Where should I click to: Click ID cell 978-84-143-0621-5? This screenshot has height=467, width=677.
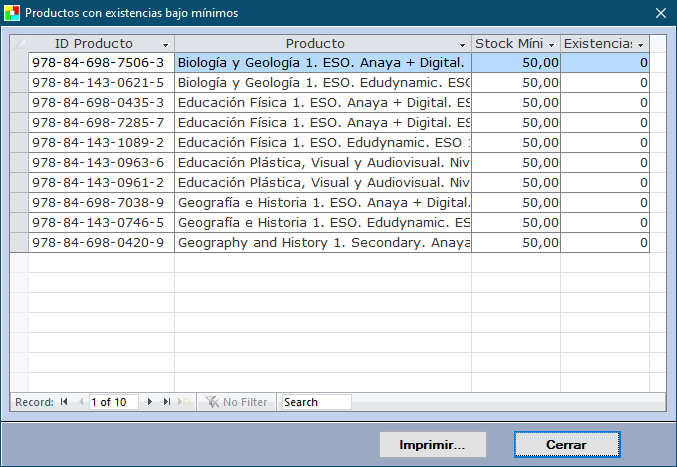pyautogui.click(x=100, y=82)
